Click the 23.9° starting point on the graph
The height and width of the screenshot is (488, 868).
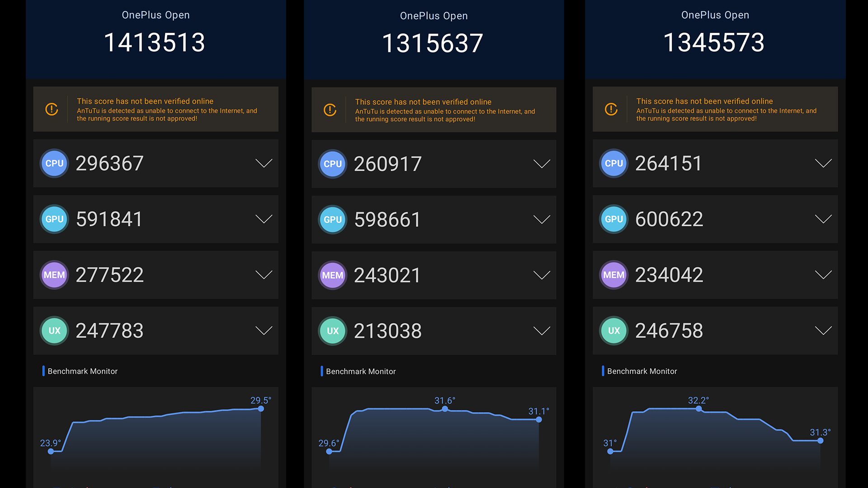(51, 451)
